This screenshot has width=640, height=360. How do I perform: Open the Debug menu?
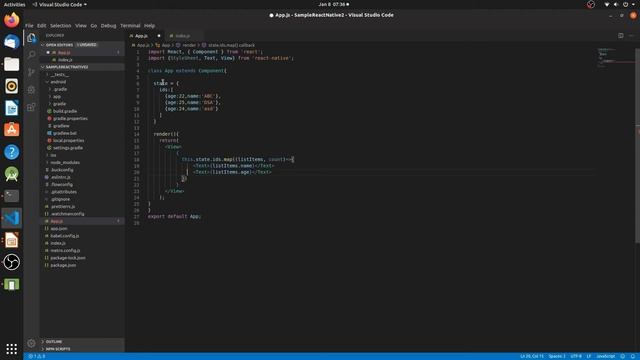[x=109, y=25]
